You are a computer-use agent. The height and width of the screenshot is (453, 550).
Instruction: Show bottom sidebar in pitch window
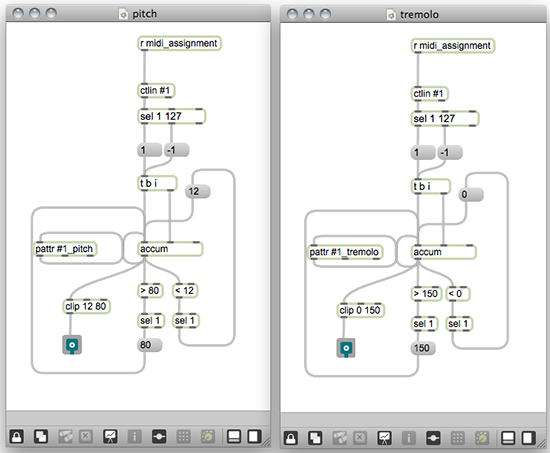pos(234,437)
